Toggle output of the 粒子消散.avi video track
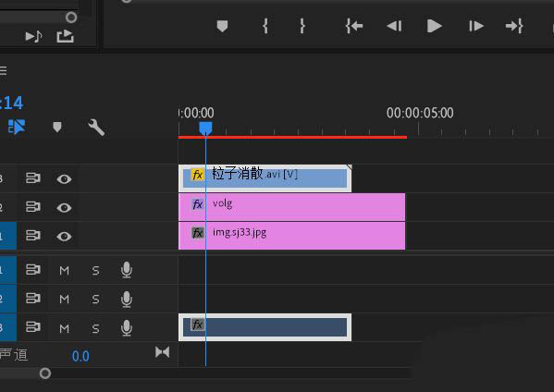The image size is (554, 392). (64, 179)
